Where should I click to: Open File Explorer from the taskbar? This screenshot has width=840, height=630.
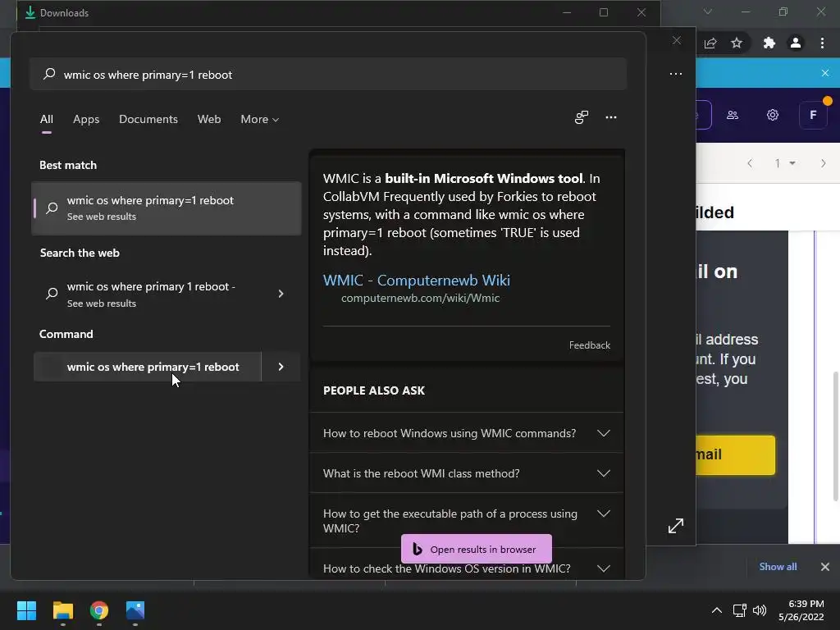(x=62, y=610)
